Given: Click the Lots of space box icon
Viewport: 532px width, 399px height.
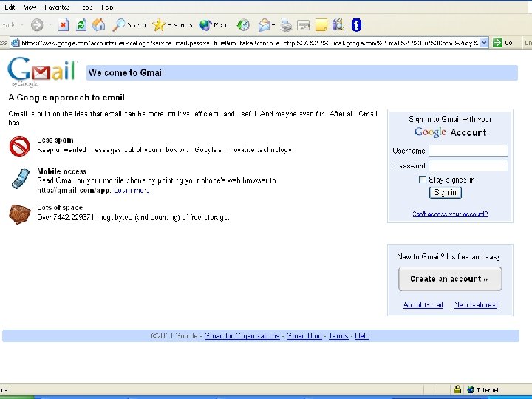Looking at the screenshot, I should pyautogui.click(x=20, y=214).
